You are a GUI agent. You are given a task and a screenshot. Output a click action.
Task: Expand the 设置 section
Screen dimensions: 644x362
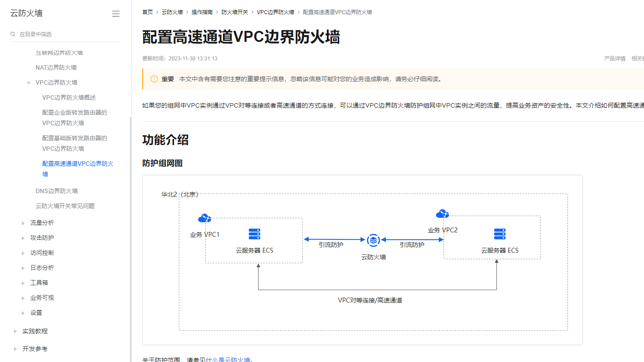23,313
